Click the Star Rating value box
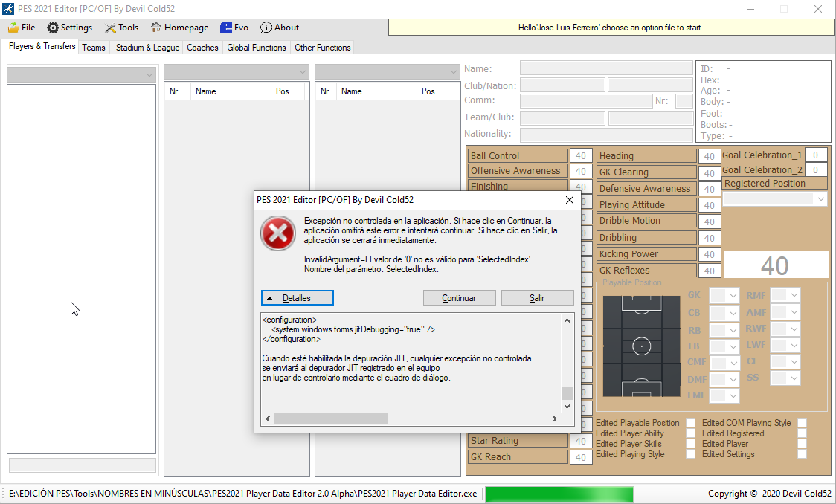 pos(581,441)
